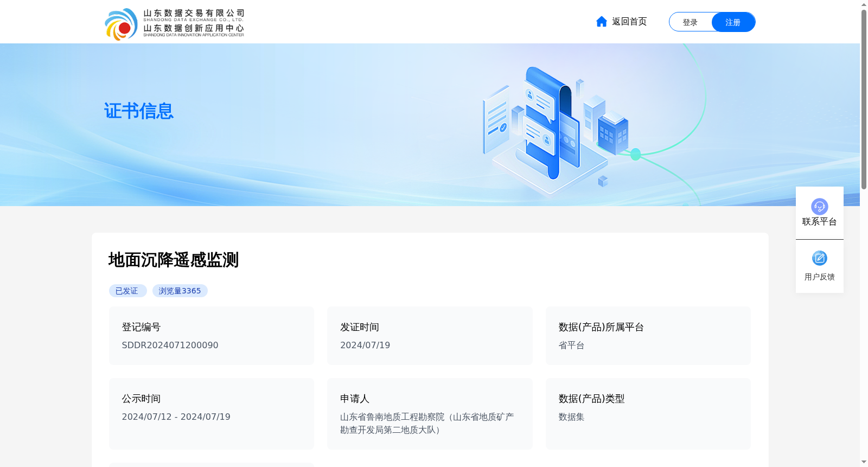Click the value 省平台

571,345
